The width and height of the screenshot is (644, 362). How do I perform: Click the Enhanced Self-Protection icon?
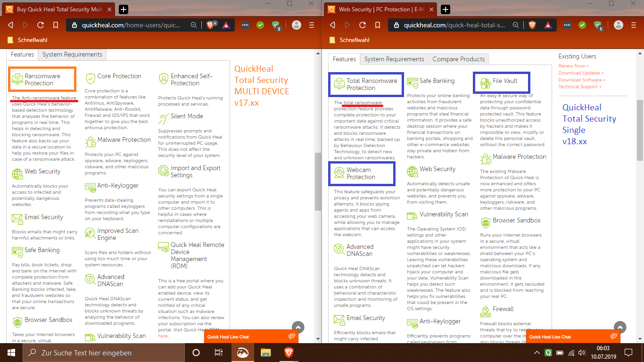point(164,79)
